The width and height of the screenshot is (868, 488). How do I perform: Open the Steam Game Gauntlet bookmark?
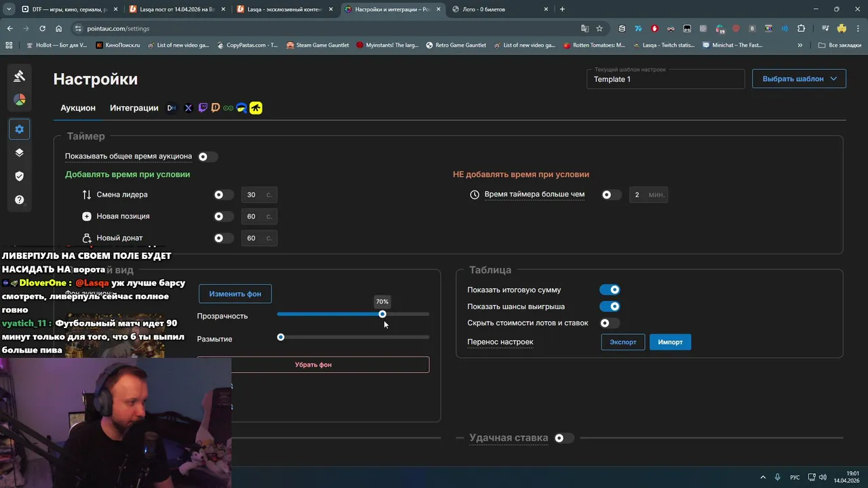pyautogui.click(x=317, y=45)
